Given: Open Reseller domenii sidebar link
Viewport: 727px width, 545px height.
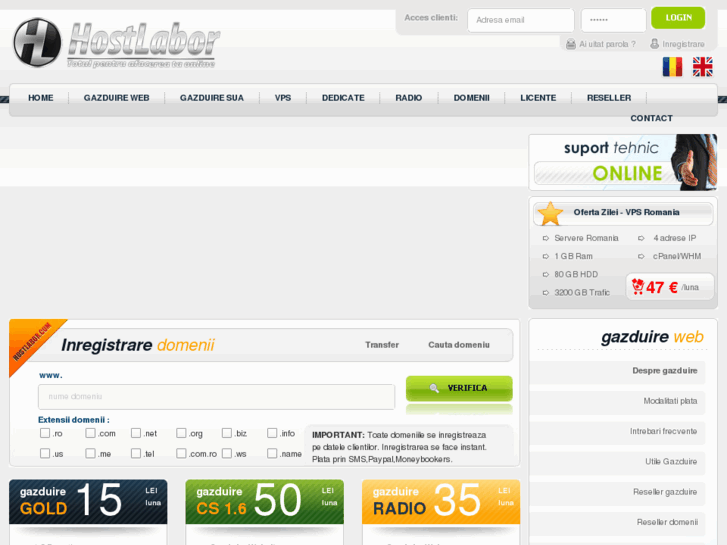Looking at the screenshot, I should (x=667, y=522).
